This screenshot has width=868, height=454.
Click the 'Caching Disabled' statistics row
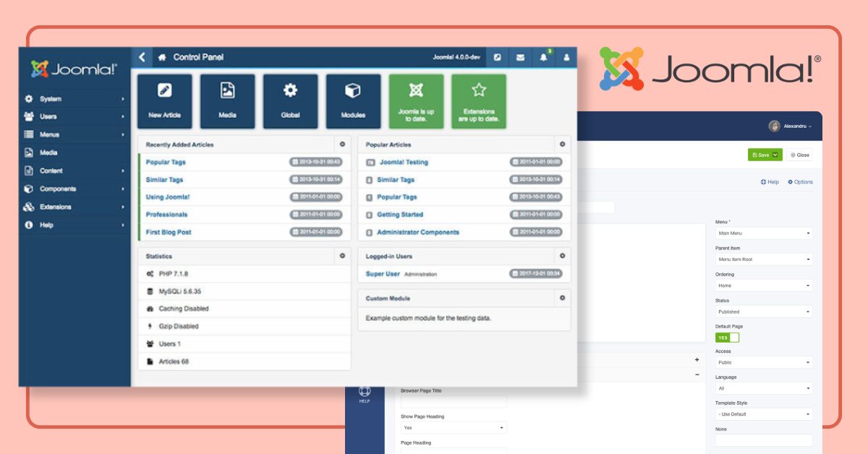coord(244,309)
